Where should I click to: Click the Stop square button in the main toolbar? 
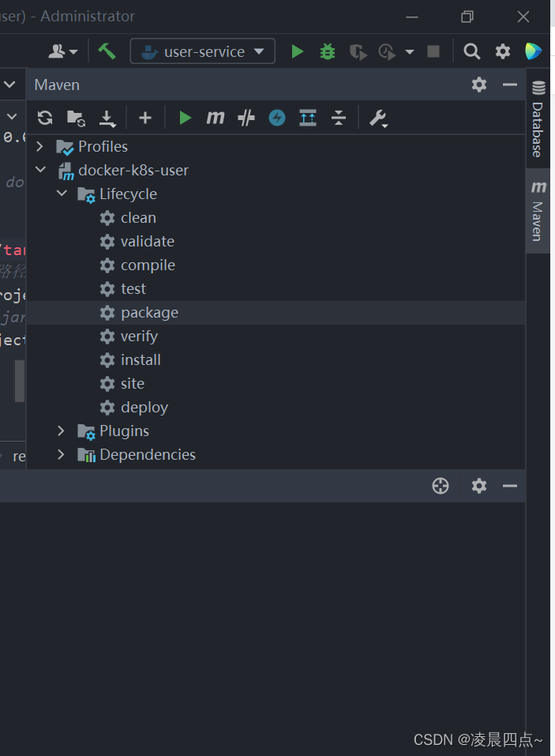click(x=433, y=51)
